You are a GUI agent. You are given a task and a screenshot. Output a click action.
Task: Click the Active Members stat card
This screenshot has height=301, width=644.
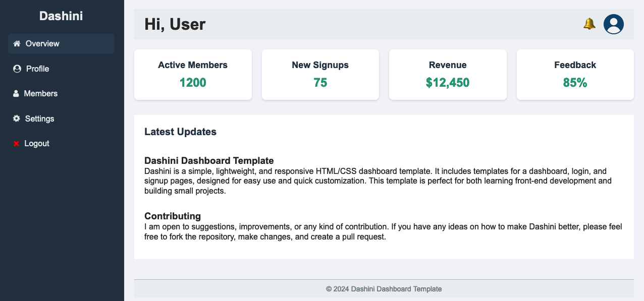[x=193, y=74]
